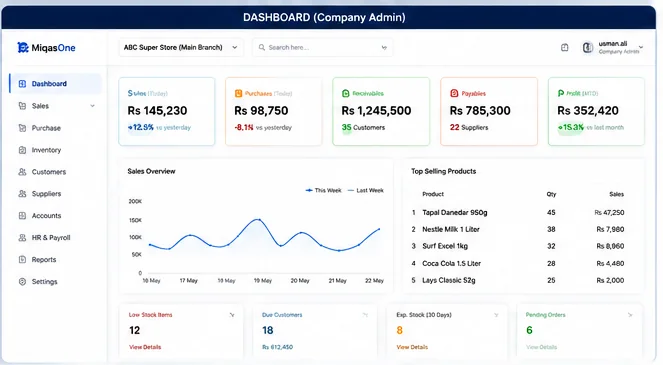The image size is (663, 365).
Task: Open the notifications icon in header
Action: 564,47
